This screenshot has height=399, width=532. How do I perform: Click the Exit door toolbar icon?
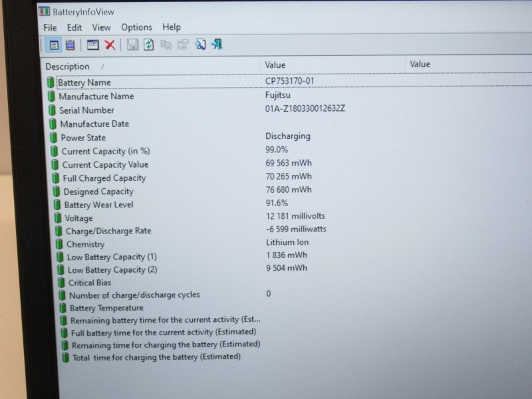[217, 44]
